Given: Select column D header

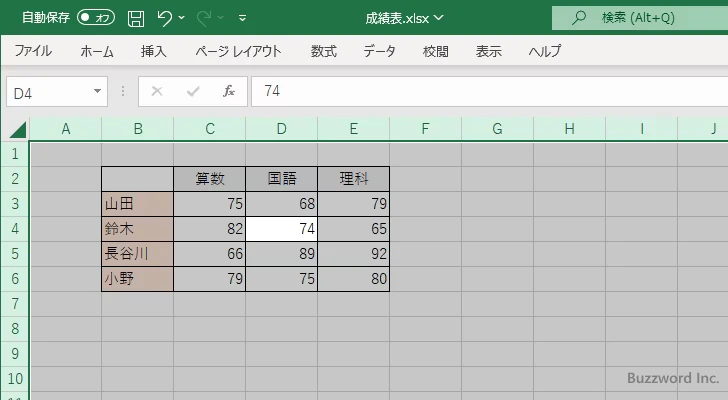Looking at the screenshot, I should 281,129.
